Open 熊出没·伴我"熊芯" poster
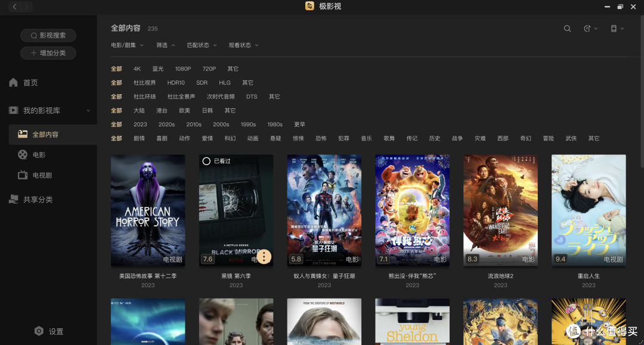 (x=413, y=210)
